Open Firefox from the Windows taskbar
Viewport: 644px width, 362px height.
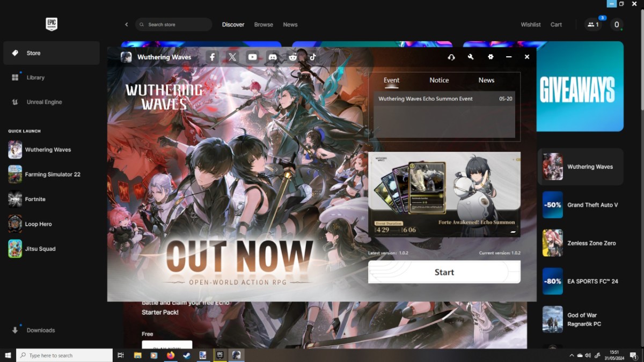pos(171,355)
